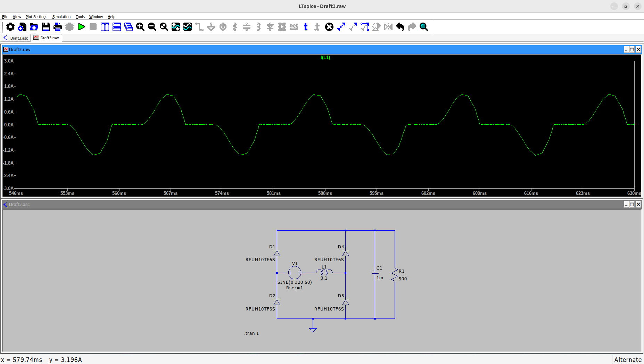Tile windows vertically icon
644x364 pixels.
[x=105, y=27]
